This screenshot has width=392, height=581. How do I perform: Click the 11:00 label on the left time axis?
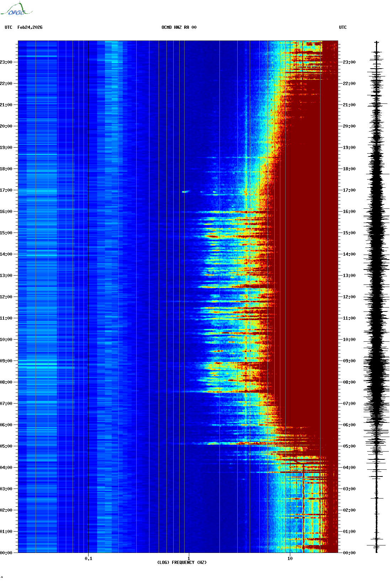6,318
